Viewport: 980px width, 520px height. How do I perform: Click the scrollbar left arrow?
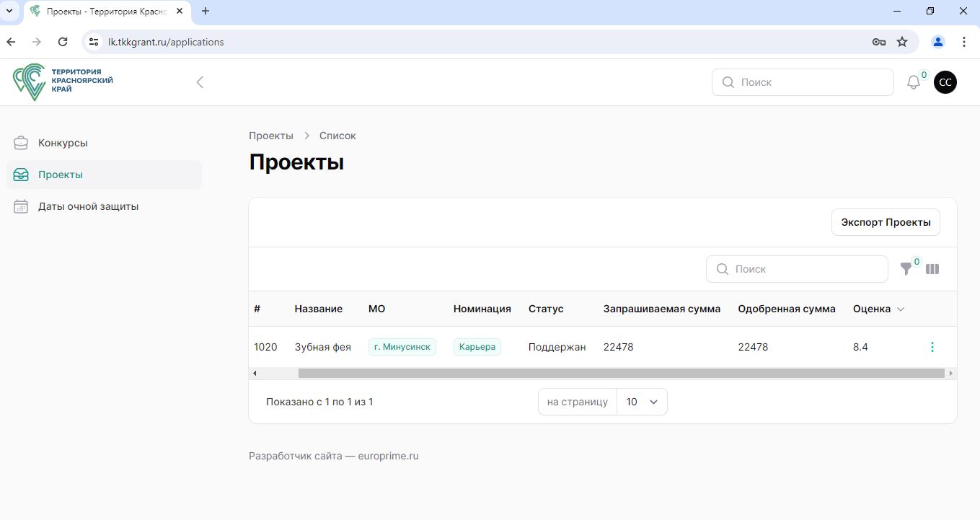tap(254, 374)
